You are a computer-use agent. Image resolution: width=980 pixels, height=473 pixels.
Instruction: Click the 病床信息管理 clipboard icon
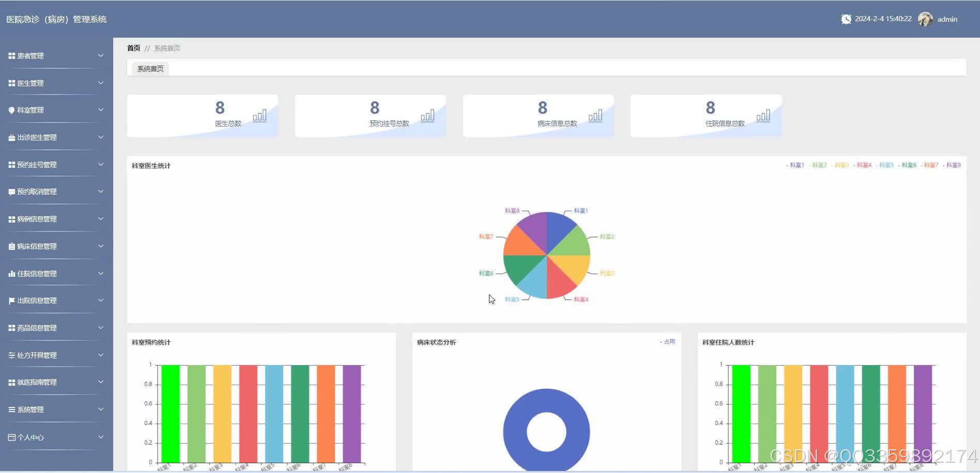tap(11, 246)
